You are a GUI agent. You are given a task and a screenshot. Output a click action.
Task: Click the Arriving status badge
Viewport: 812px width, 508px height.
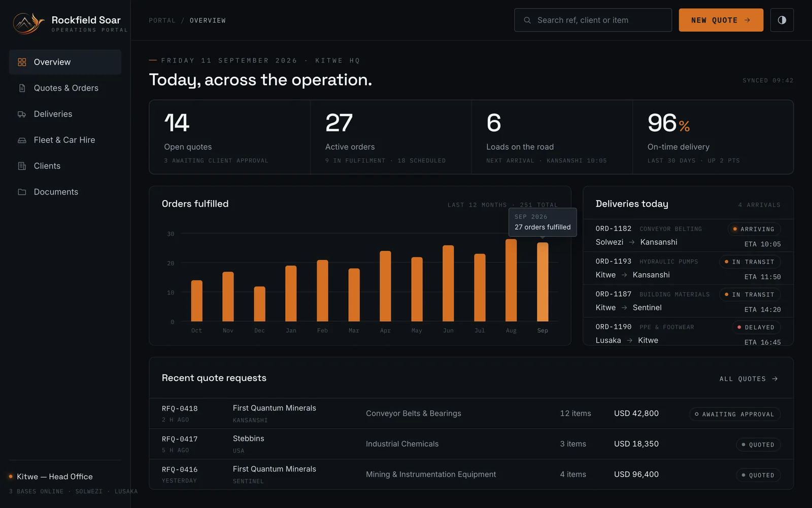[754, 229]
